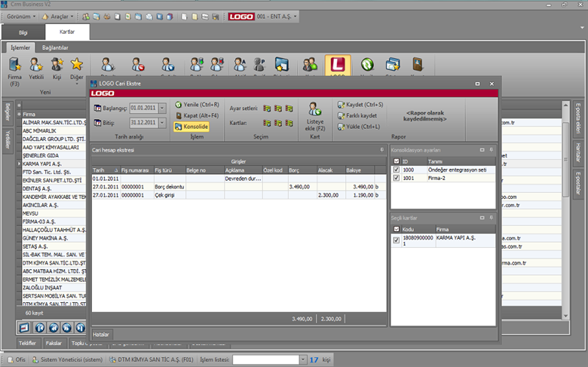Toggle the Konsolide button
The width and height of the screenshot is (588, 367).
pos(191,127)
